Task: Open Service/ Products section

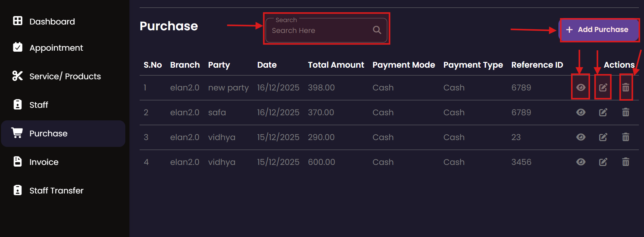Action: [x=65, y=76]
